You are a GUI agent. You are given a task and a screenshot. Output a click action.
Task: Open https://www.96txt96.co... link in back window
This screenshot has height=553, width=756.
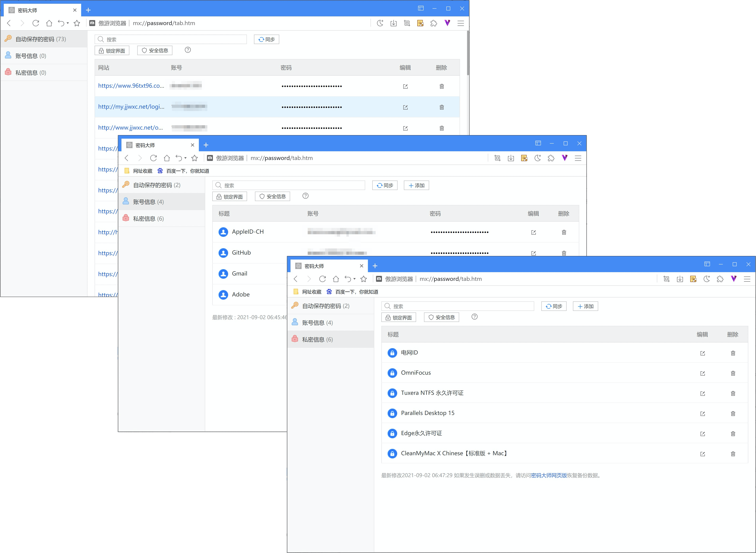click(131, 86)
